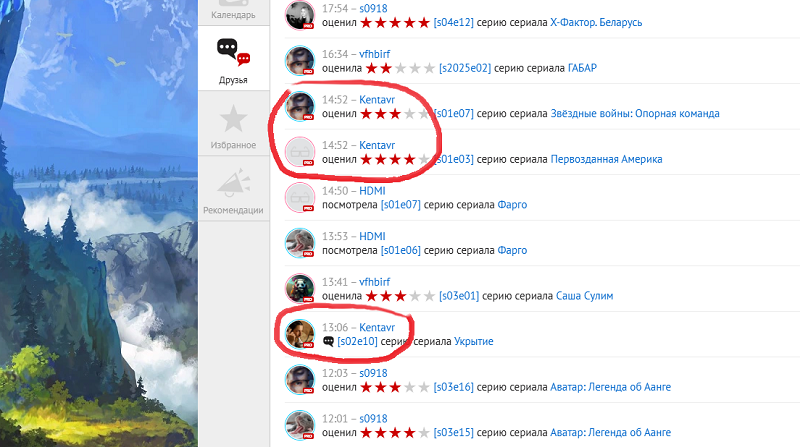Open series link Х-Фактор. Беларусь
Image resolution: width=800 pixels, height=447 pixels.
596,22
